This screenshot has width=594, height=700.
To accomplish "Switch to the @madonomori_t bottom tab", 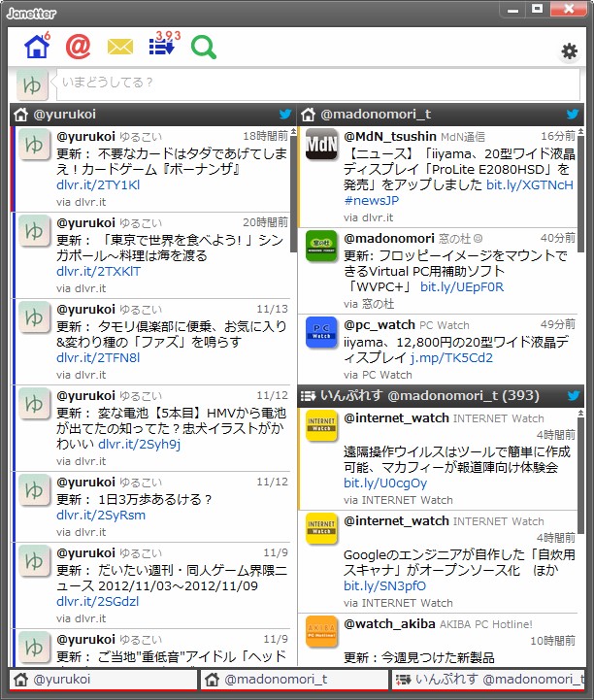I will tap(294, 680).
